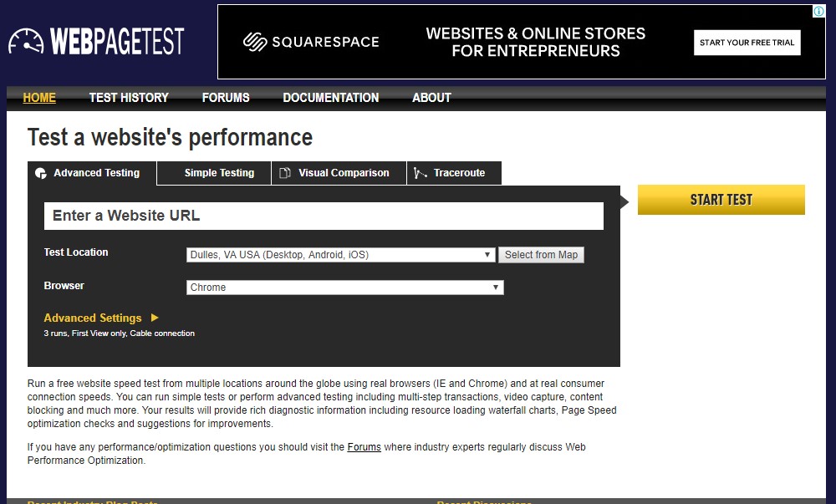Click the WEBPAGETEST logo text
Image resolution: width=836 pixels, height=504 pixels.
tap(117, 41)
